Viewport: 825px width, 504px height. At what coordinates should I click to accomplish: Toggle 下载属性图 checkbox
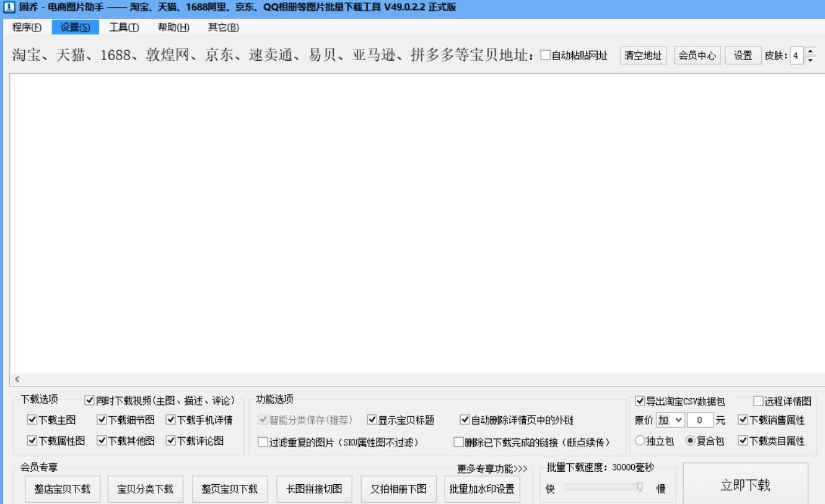(x=32, y=441)
